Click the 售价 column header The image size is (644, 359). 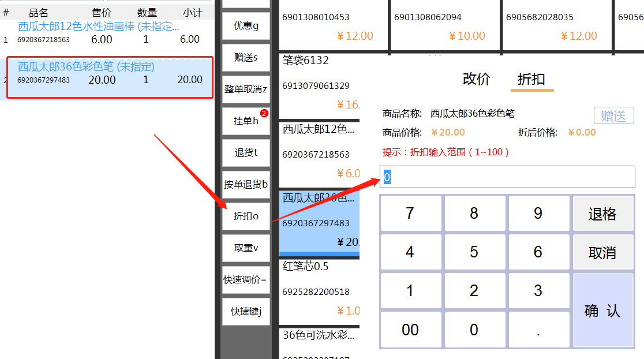102,13
